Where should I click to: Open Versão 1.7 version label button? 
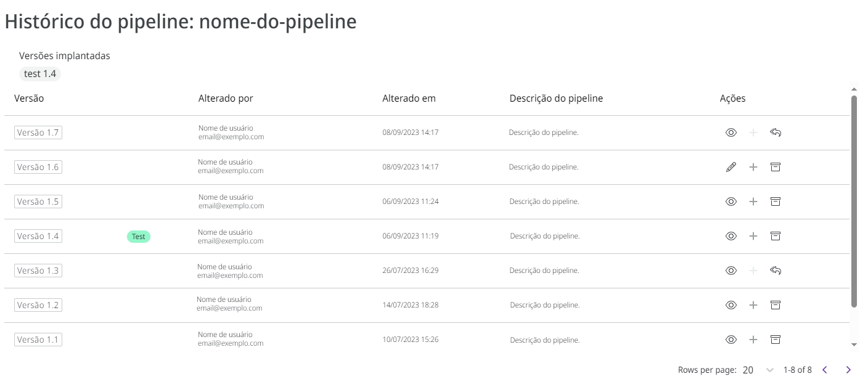[38, 132]
